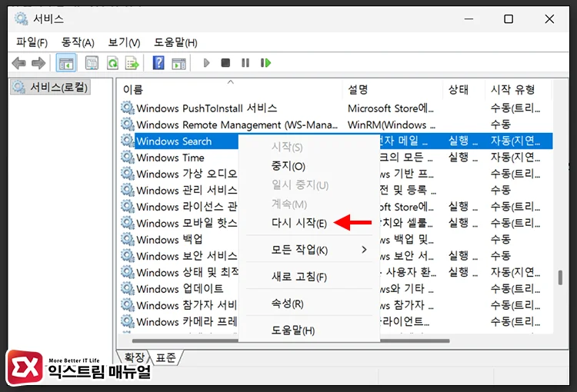Click gear icon beside Windows Time
577x392 pixels.
(128, 158)
